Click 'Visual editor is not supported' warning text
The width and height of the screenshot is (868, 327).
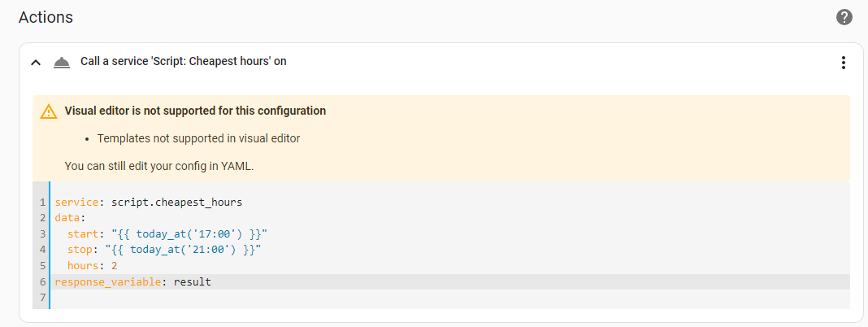tap(195, 111)
